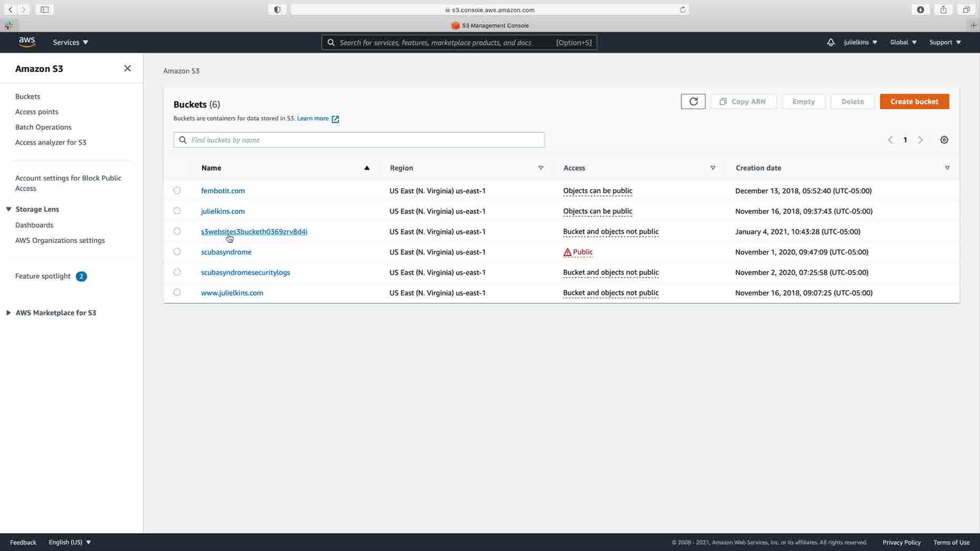Screen dimensions: 980x551
Task: Sort by Creation date column arrow
Action: 947,168
